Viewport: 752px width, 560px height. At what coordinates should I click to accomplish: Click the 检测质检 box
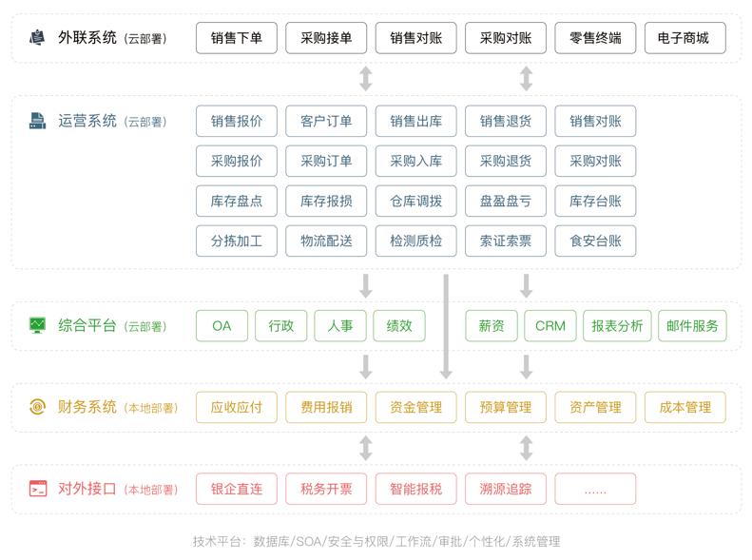[415, 241]
